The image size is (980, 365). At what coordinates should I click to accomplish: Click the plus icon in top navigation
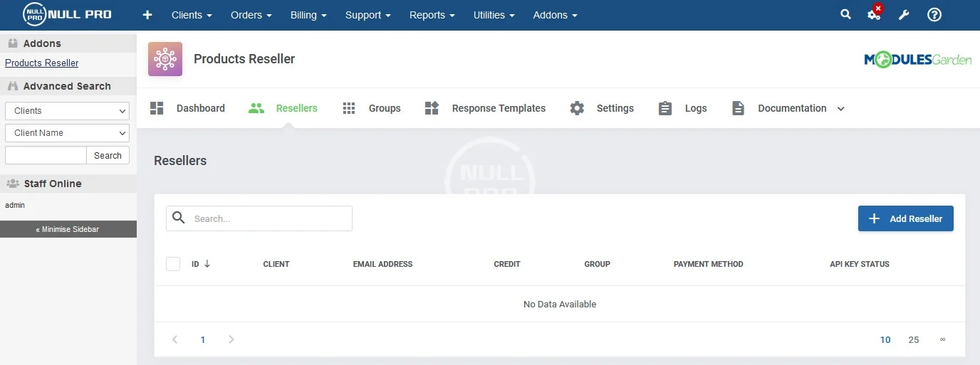point(147,15)
